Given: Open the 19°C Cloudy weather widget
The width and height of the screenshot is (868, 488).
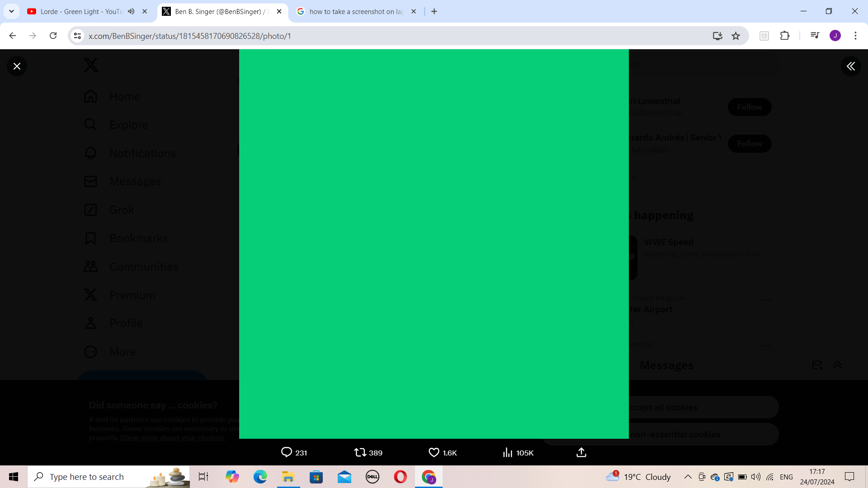Looking at the screenshot, I should point(638,477).
